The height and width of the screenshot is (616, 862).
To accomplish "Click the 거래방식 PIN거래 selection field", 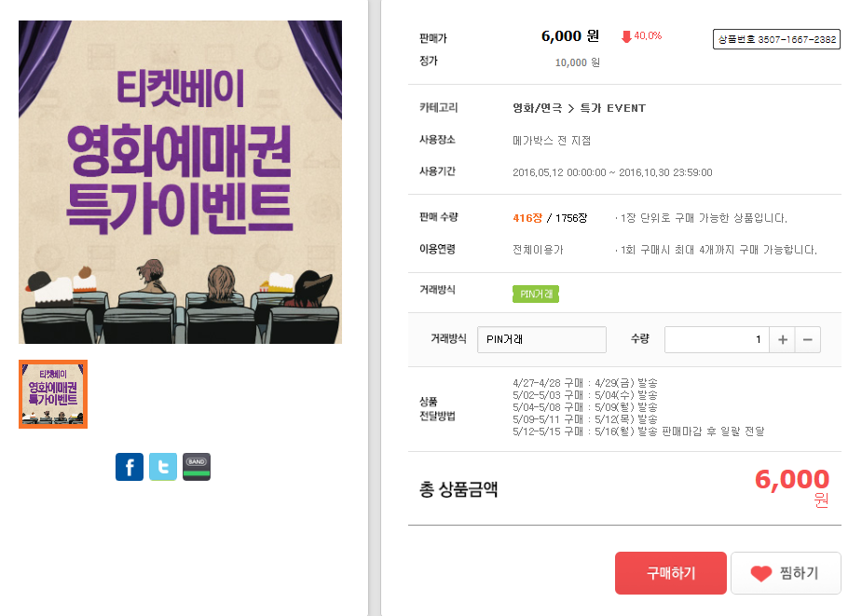I will coord(541,340).
